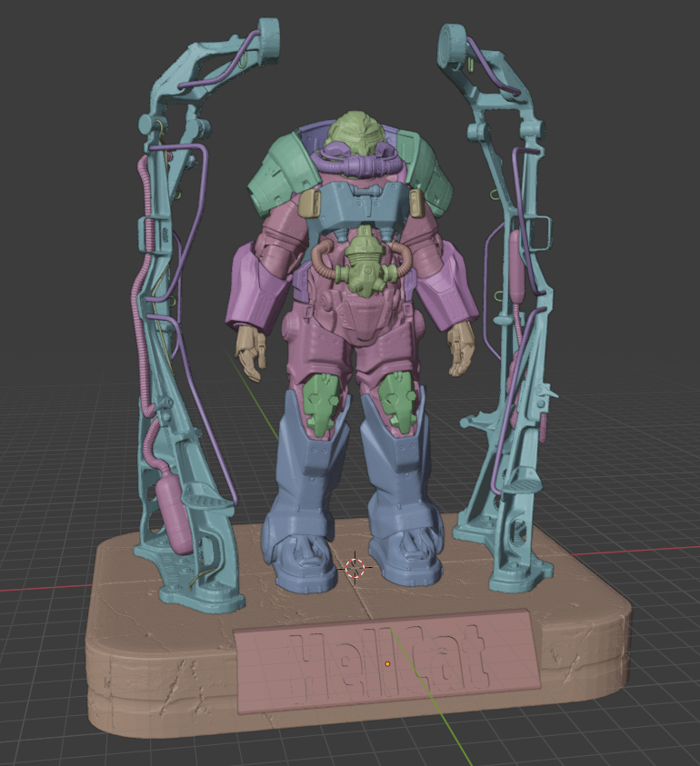Click the orange origin dot on the nameplate
Screen dimensions: 700x766
[387, 664]
